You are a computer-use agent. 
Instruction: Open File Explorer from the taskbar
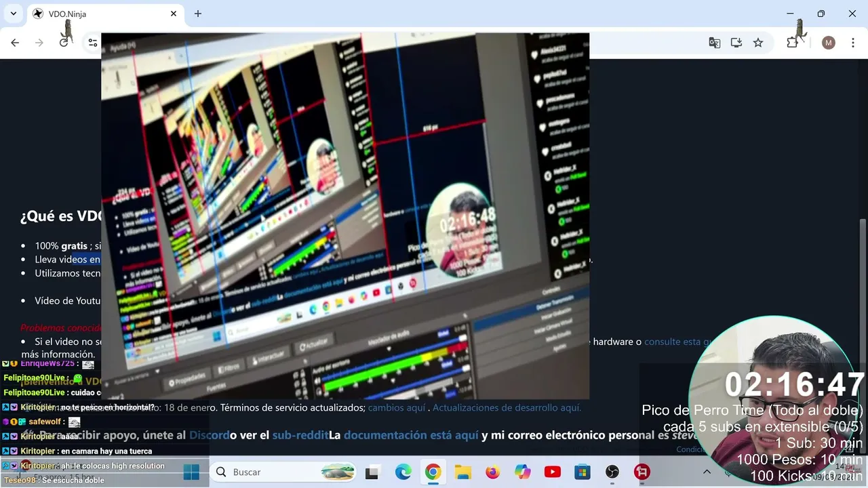(463, 472)
